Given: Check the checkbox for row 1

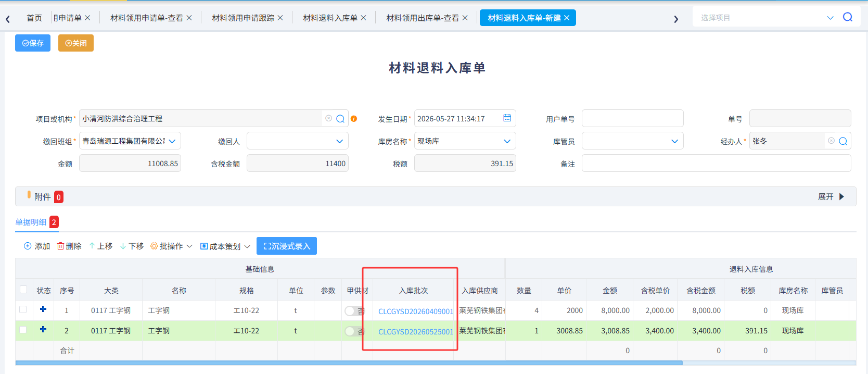Looking at the screenshot, I should [23, 309].
